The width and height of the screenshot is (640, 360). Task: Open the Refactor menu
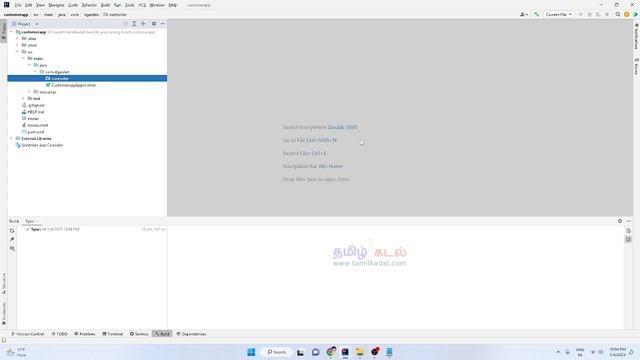click(x=89, y=5)
